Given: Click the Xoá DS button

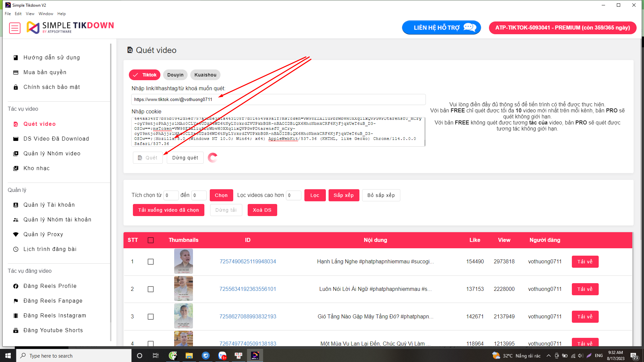Looking at the screenshot, I should point(262,210).
